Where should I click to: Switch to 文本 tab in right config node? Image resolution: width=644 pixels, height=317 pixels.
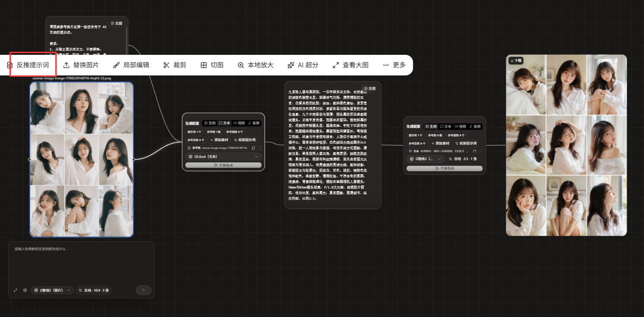pos(445,126)
